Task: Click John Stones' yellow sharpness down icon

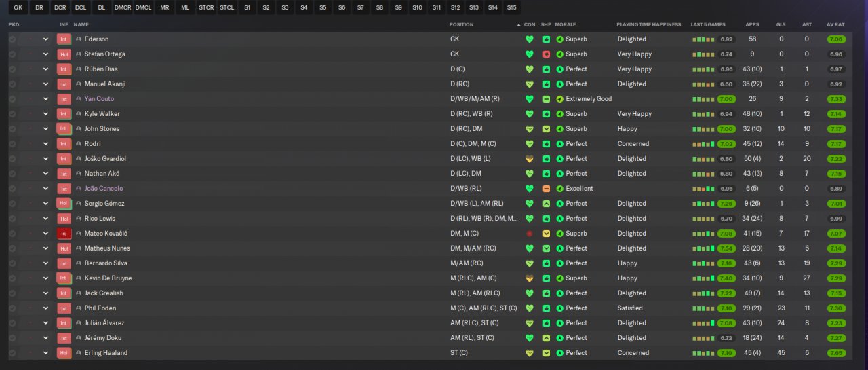Action: click(546, 129)
